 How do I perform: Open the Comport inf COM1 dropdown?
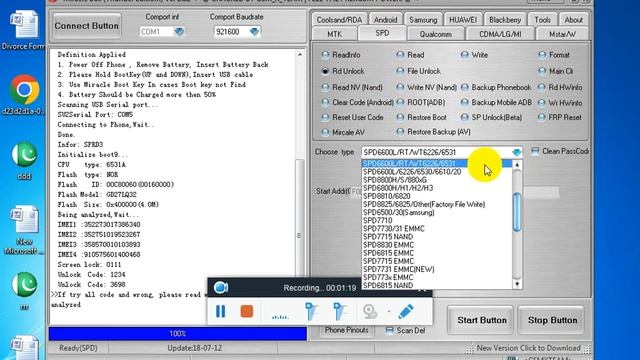click(x=179, y=31)
